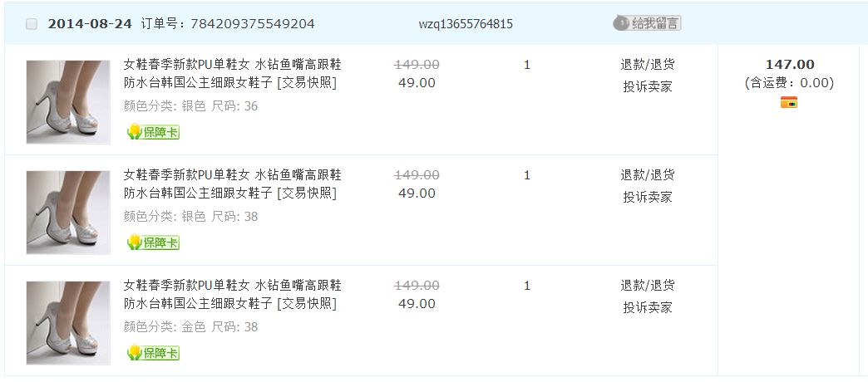
Task: Click the 保障卡 badge for the gold shoes
Action: (153, 353)
